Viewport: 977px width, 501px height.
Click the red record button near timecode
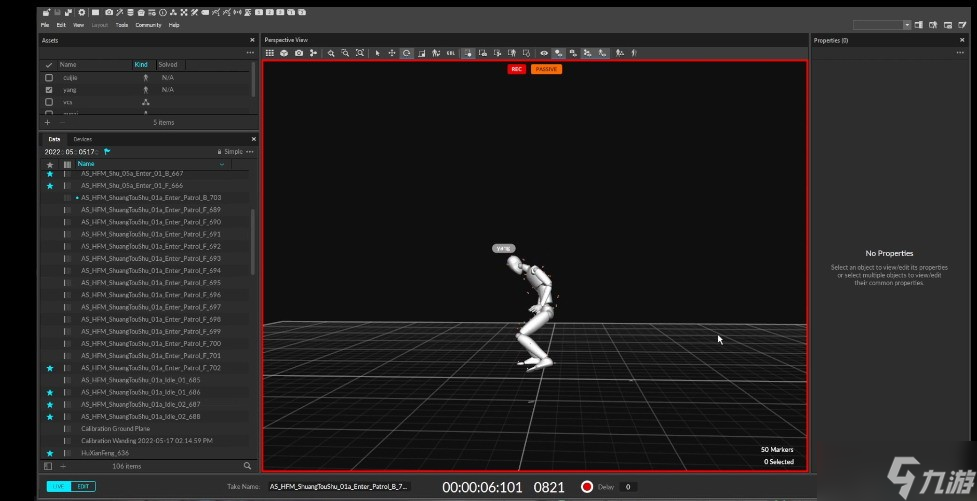(x=586, y=487)
